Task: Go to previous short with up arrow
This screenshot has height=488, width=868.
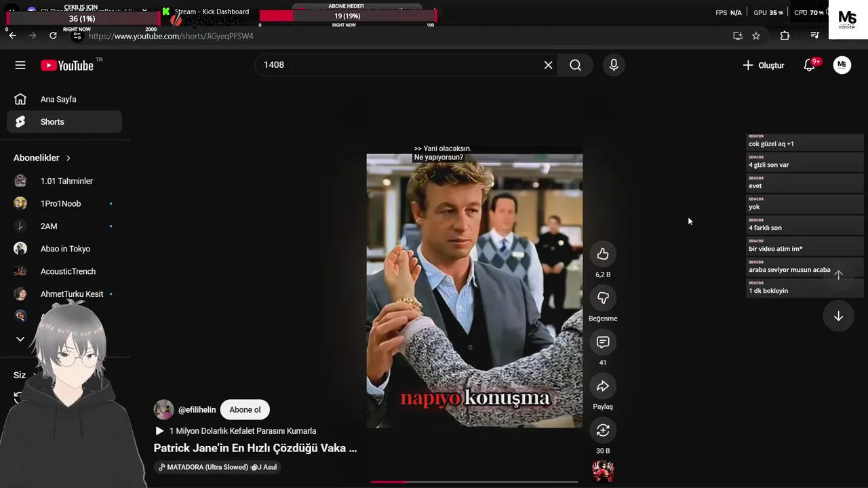Action: [838, 274]
